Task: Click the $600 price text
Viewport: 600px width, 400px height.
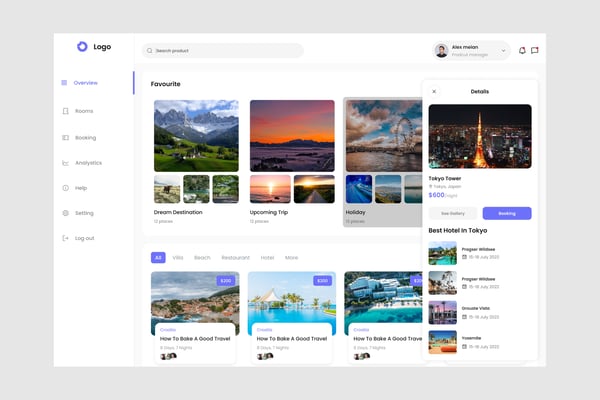Action: pyautogui.click(x=436, y=195)
